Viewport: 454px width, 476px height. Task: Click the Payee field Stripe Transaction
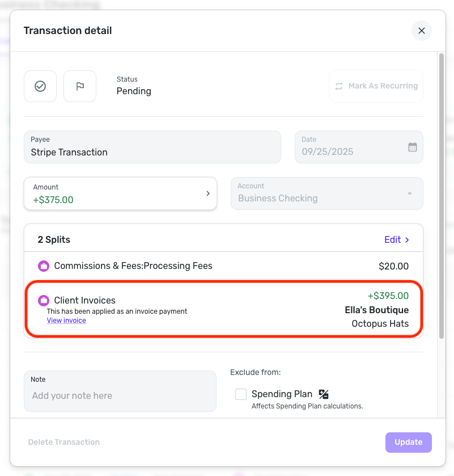tap(152, 147)
